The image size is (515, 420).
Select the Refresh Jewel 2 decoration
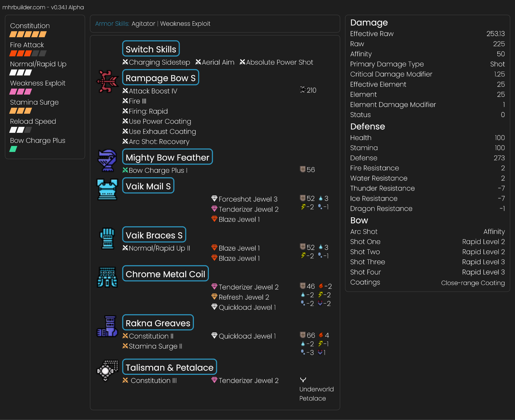244,297
